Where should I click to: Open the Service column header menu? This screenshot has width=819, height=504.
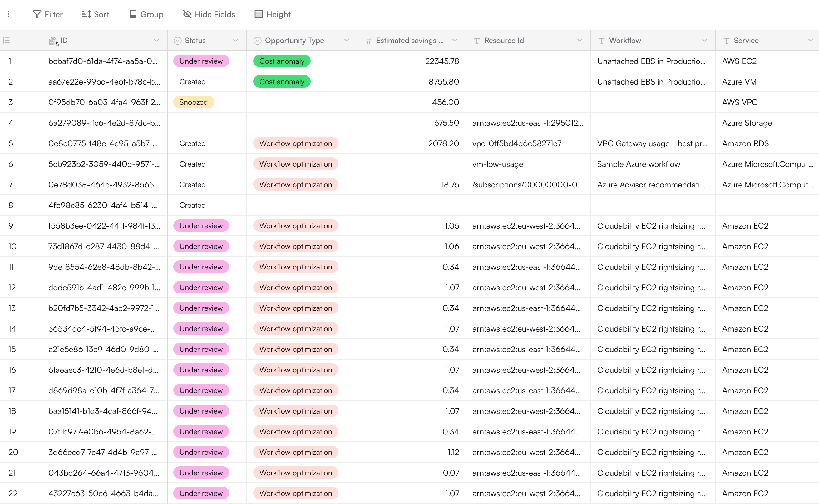[x=811, y=41]
